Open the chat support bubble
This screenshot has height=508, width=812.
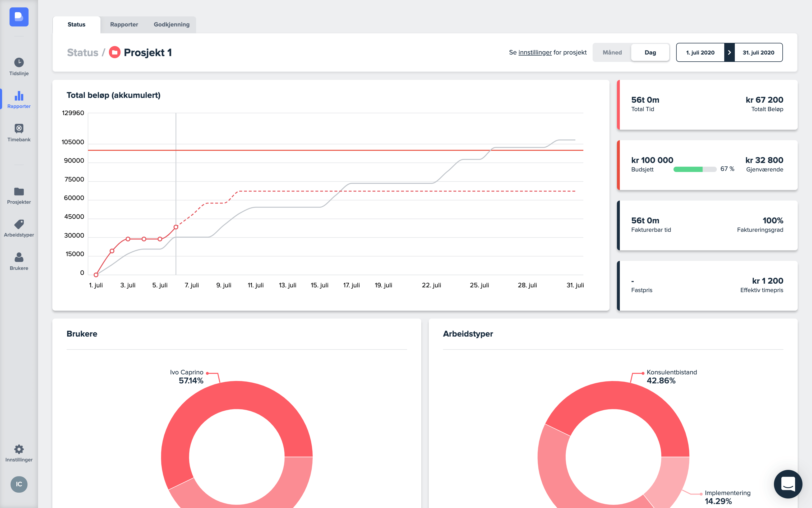[x=788, y=484]
